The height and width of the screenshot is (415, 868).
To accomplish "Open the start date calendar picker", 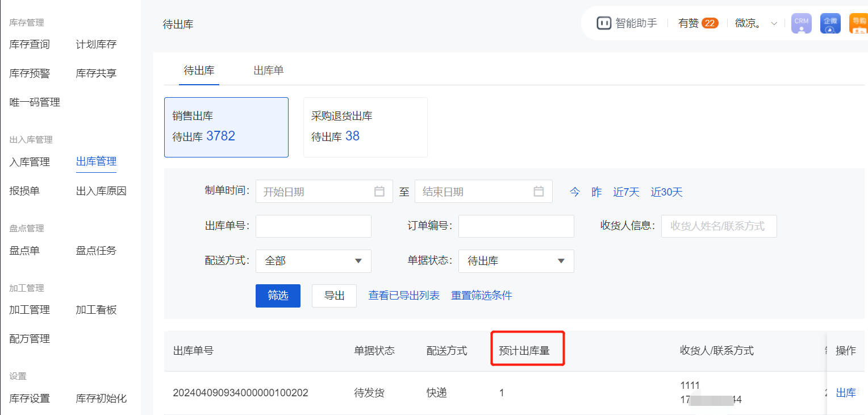I will pos(379,192).
